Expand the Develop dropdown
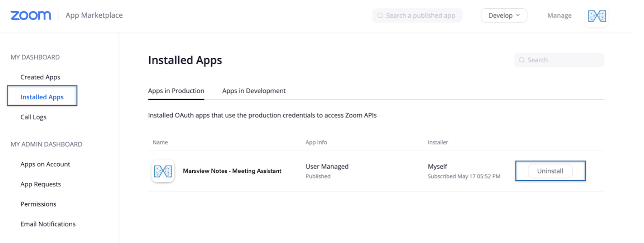The height and width of the screenshot is (243, 644). [x=504, y=15]
